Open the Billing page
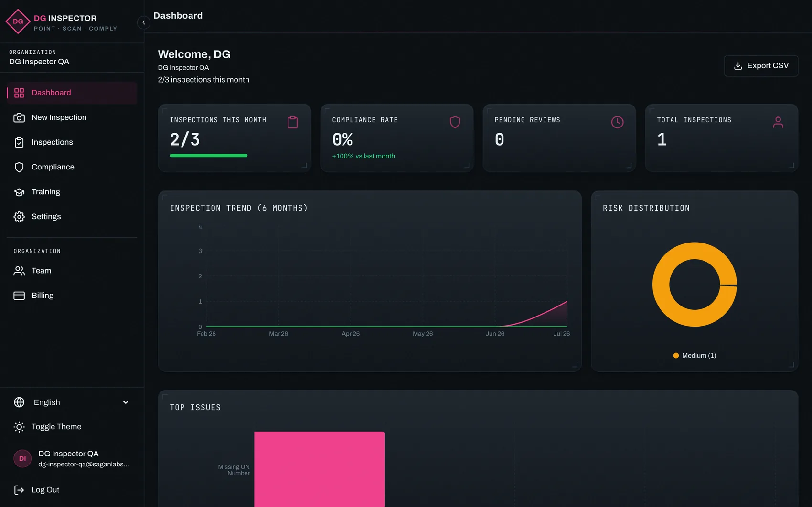Image resolution: width=812 pixels, height=507 pixels. [72, 296]
